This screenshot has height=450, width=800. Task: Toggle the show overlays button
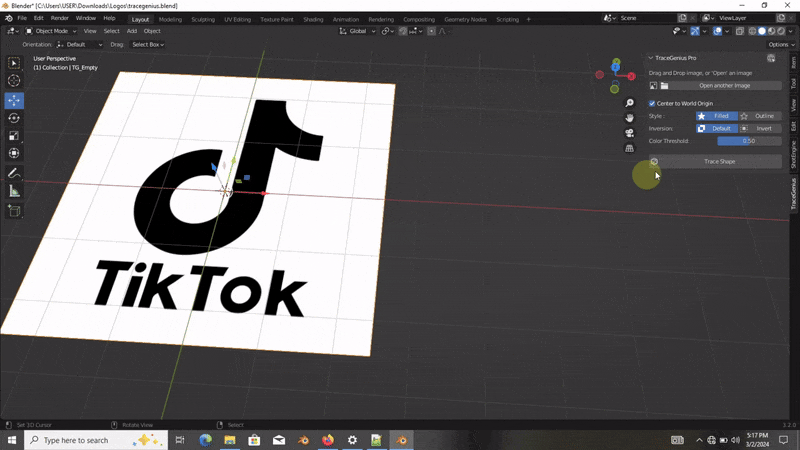point(717,31)
